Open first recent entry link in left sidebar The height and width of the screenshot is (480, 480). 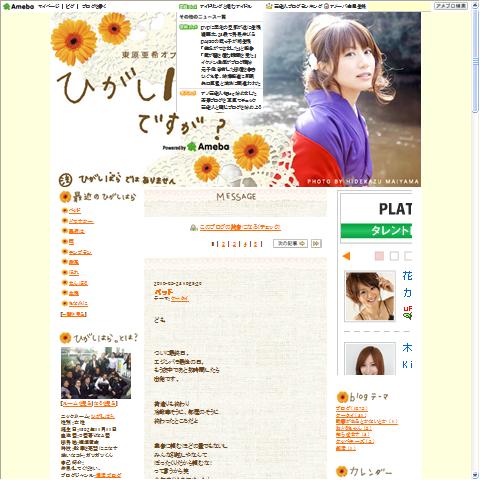[75, 211]
